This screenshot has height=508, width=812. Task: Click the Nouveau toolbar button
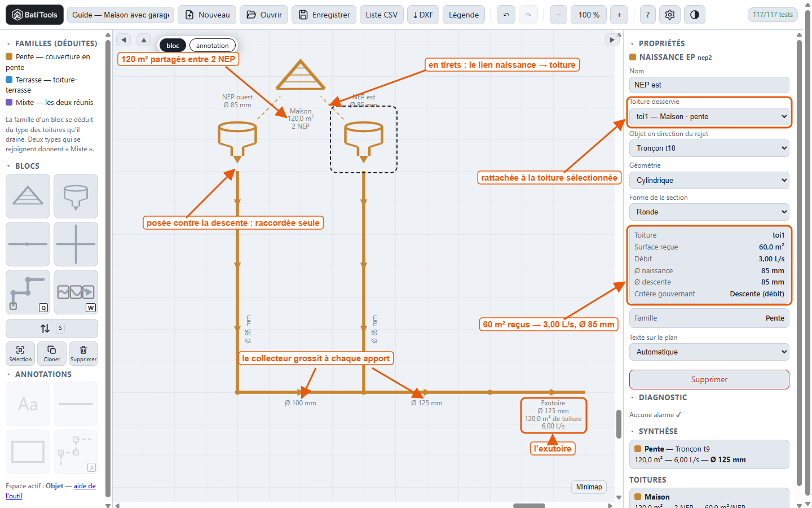coord(208,15)
